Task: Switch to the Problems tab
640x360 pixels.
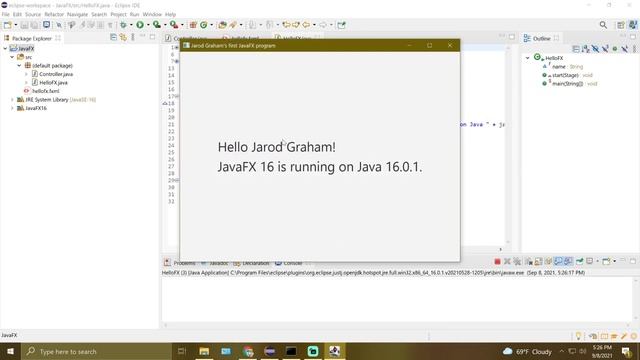Action: coord(180,263)
